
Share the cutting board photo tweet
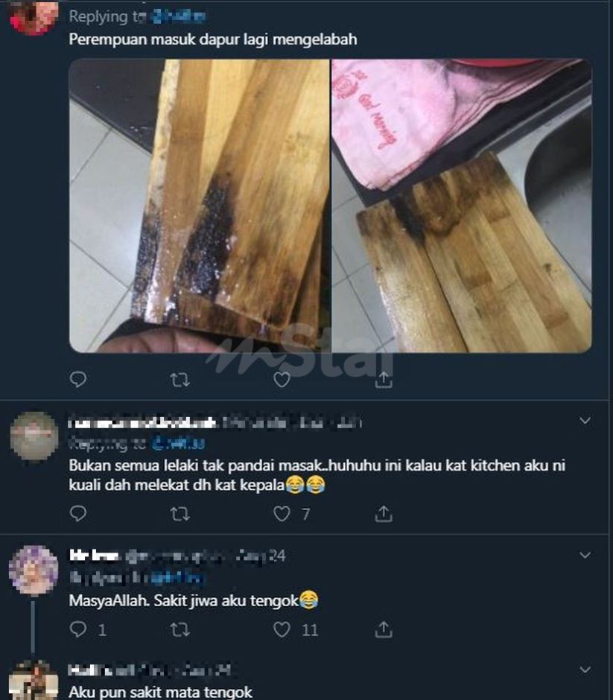(384, 380)
